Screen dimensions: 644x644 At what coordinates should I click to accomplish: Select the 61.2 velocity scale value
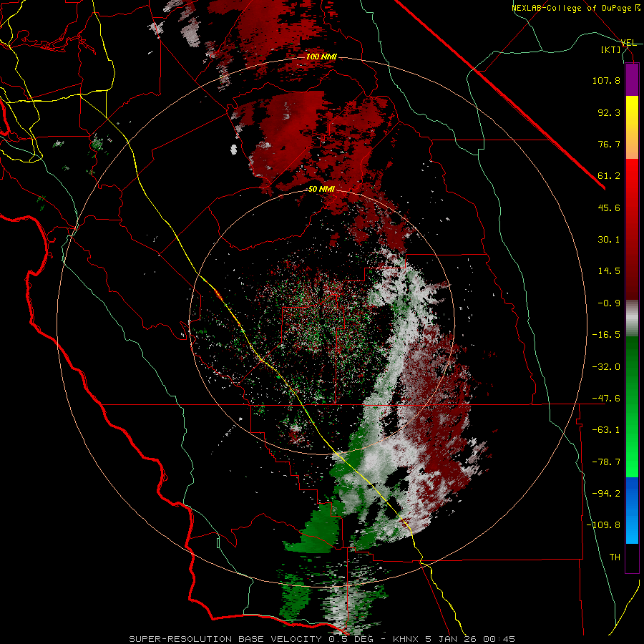click(609, 176)
